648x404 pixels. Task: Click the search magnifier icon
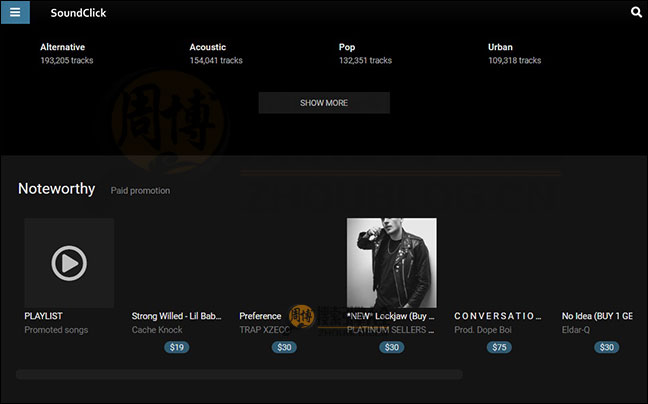pyautogui.click(x=636, y=12)
